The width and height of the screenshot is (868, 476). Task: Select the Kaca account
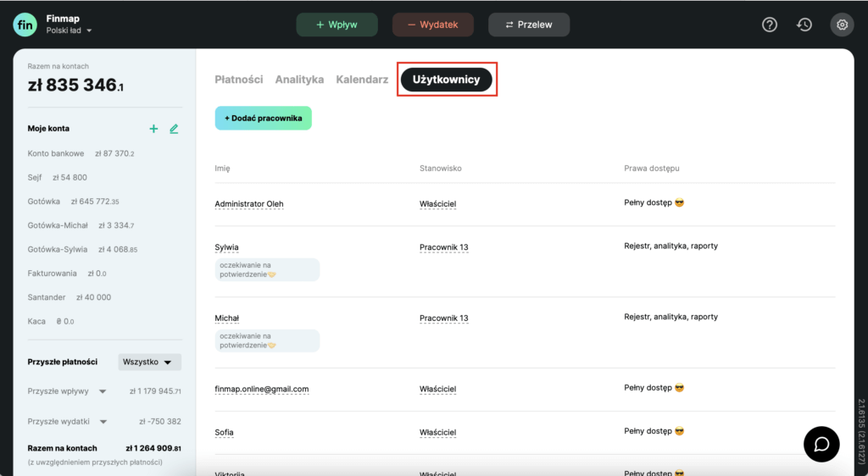(51, 321)
